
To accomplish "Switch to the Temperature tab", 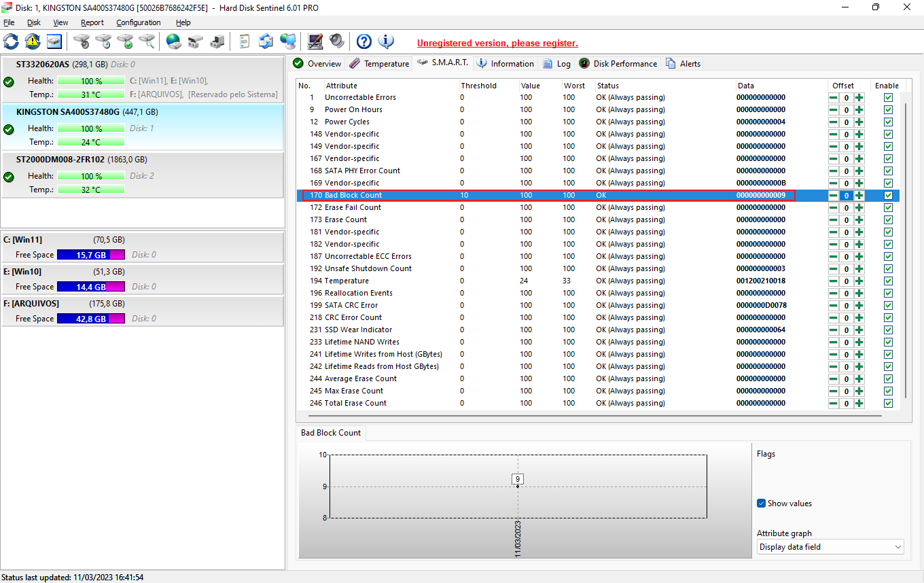I will (380, 63).
